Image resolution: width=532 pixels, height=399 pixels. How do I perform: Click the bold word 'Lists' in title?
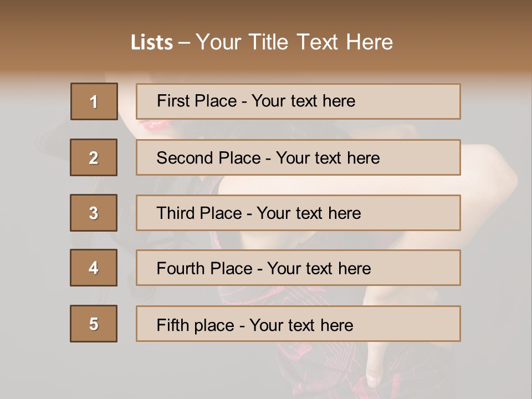(x=152, y=43)
